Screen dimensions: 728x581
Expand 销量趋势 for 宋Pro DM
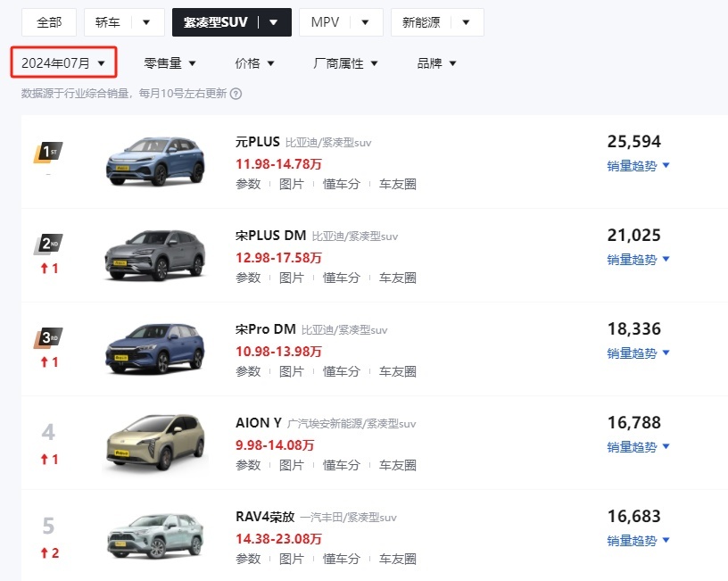tap(638, 353)
